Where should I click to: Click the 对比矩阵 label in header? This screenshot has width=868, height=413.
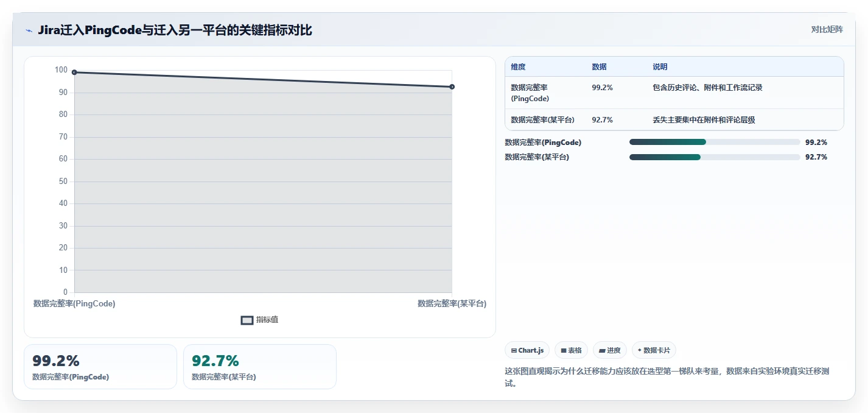827,29
